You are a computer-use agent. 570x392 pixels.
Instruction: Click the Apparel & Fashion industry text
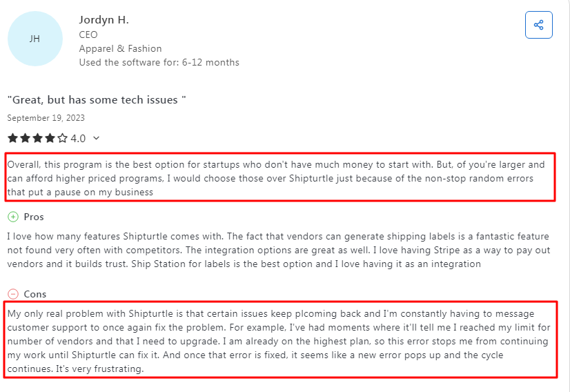click(120, 48)
